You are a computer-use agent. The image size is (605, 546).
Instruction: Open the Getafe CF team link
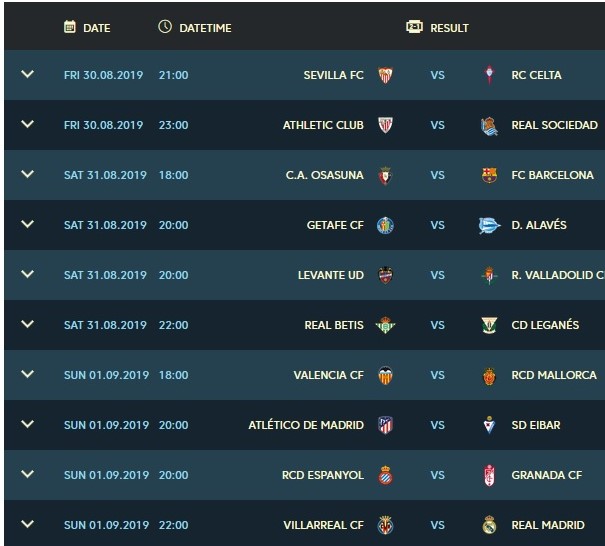point(335,225)
